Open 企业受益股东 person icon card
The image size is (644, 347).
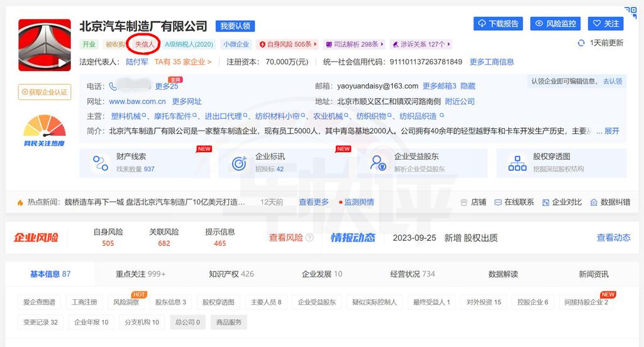coord(378,163)
